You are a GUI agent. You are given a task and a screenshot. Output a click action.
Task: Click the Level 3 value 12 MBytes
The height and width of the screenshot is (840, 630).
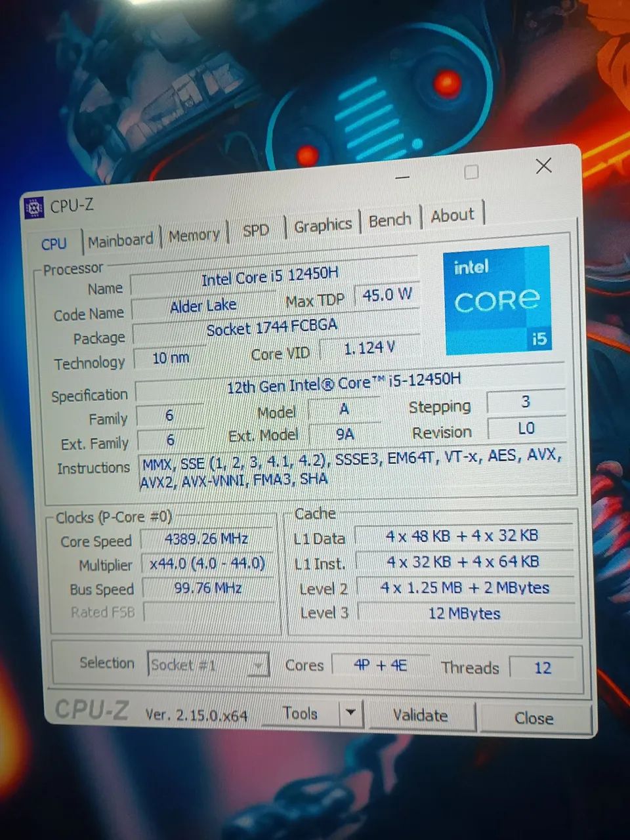point(466,613)
